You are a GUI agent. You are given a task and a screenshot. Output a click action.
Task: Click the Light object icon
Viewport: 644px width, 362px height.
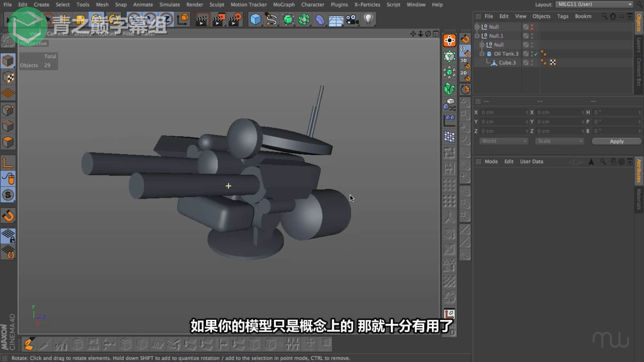point(368,19)
